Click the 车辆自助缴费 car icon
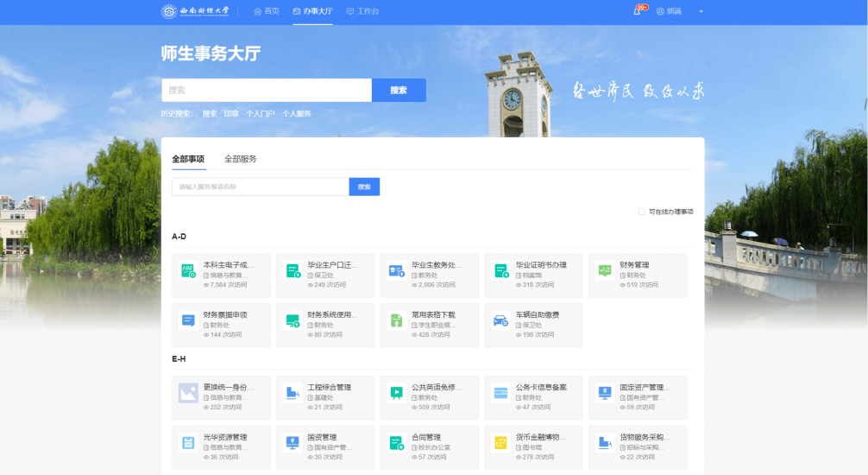The height and width of the screenshot is (475, 868). pyautogui.click(x=500, y=320)
